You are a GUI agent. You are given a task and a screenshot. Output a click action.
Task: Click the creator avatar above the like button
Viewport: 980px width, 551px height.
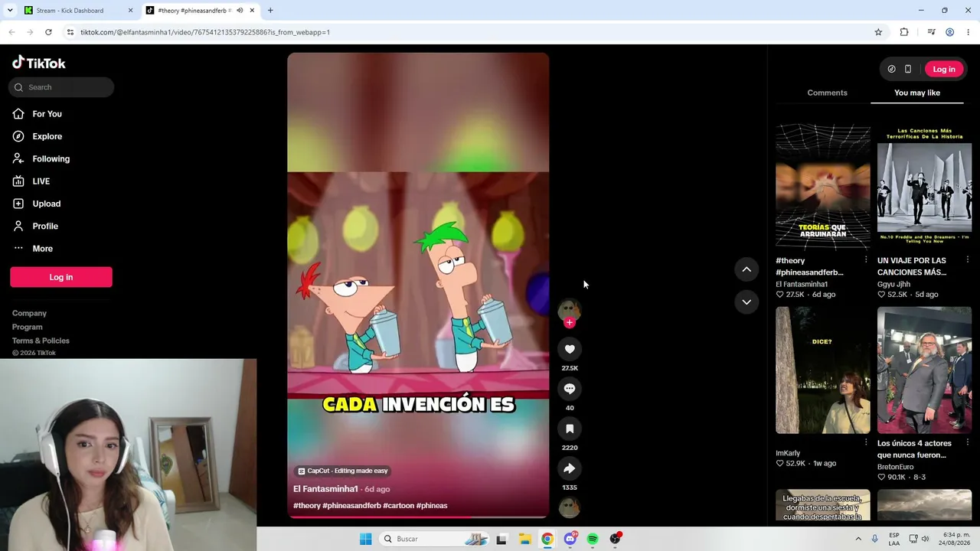click(569, 309)
